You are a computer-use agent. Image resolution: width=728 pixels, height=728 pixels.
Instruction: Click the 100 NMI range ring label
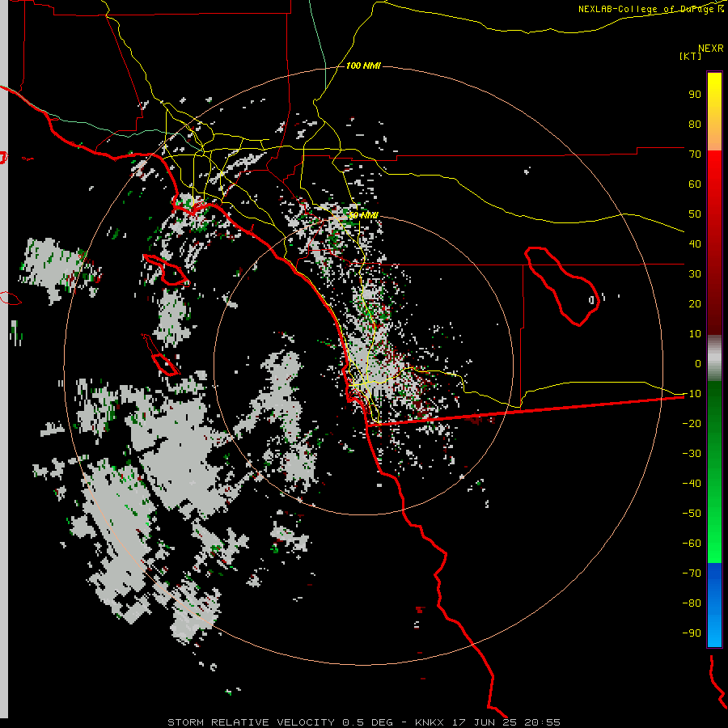[363, 66]
